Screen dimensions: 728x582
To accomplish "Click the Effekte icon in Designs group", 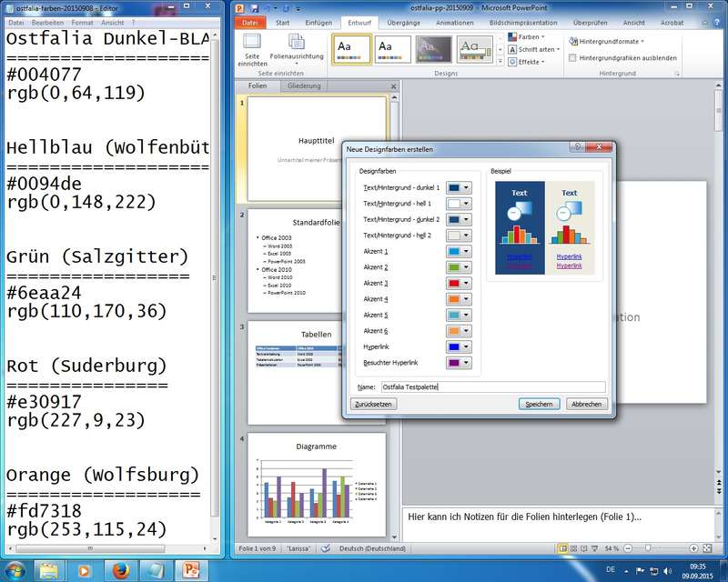I will point(512,63).
